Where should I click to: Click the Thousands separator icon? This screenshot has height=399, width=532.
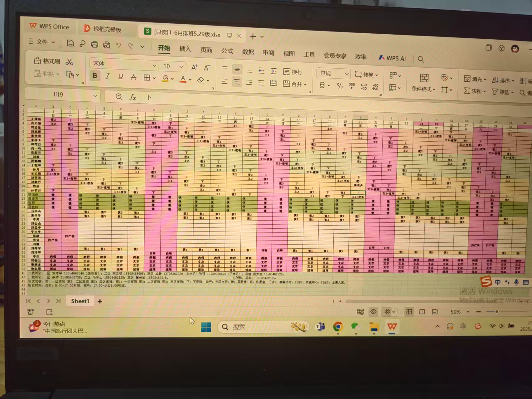[x=352, y=86]
